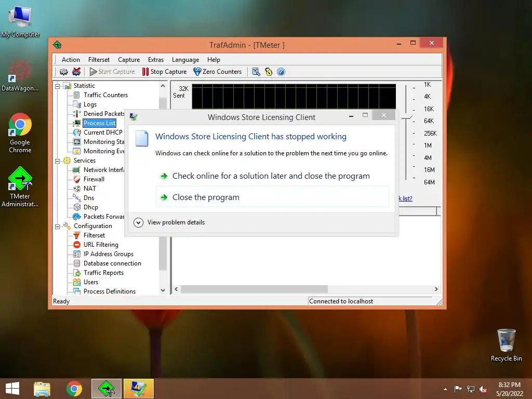Open the gear settings toolbar icon

(x=63, y=72)
